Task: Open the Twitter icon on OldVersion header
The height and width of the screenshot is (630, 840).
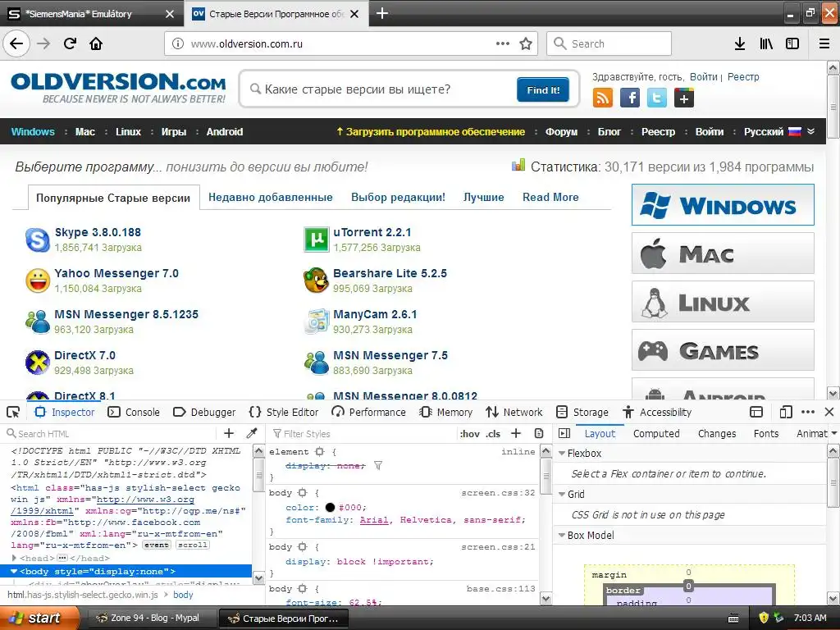Action: (x=657, y=98)
